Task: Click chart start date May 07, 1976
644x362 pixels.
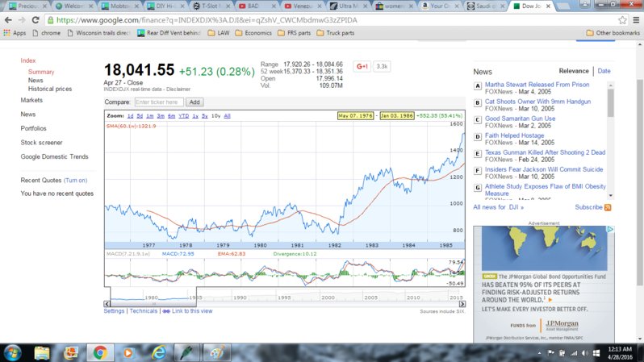Action: click(x=356, y=116)
